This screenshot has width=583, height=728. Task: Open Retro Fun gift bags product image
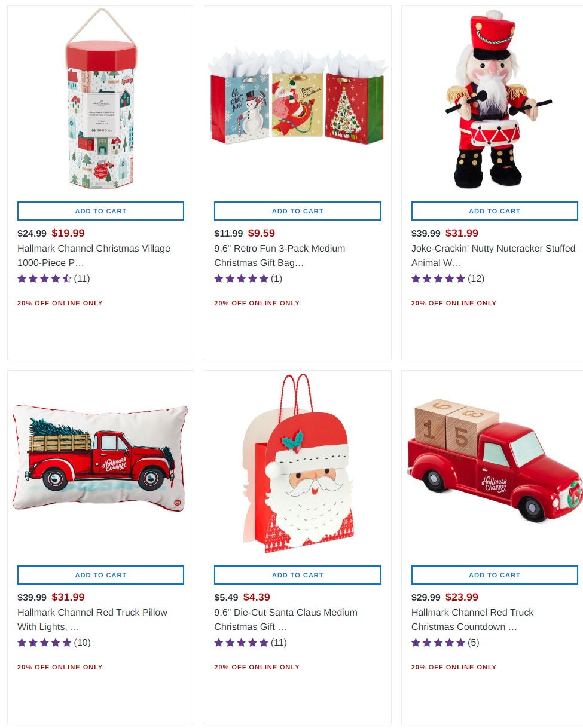coord(298,99)
